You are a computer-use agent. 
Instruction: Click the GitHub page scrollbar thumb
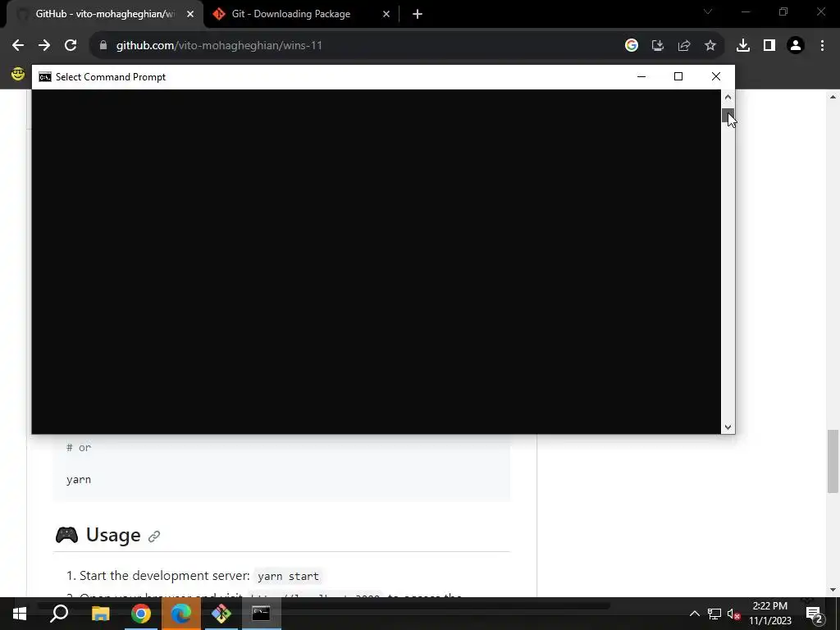pos(833,461)
